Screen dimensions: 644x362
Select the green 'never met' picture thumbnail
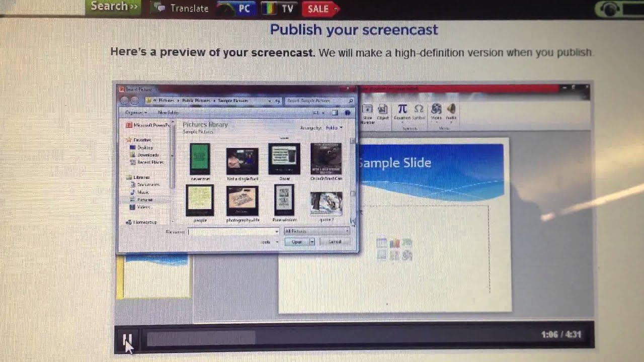point(200,159)
